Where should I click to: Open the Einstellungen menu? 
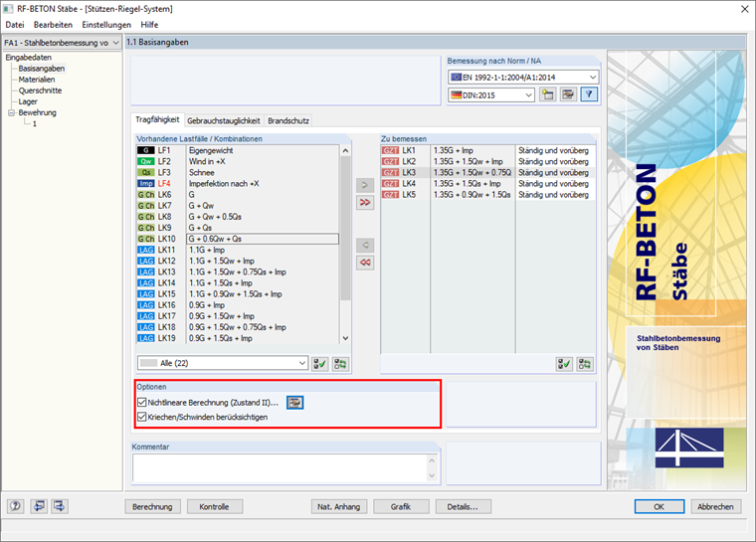[106, 25]
